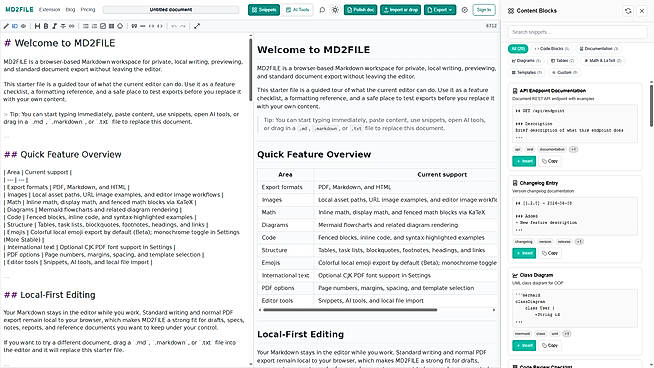Click the Sign in button
Screen dimensions: 654x368
484,10
